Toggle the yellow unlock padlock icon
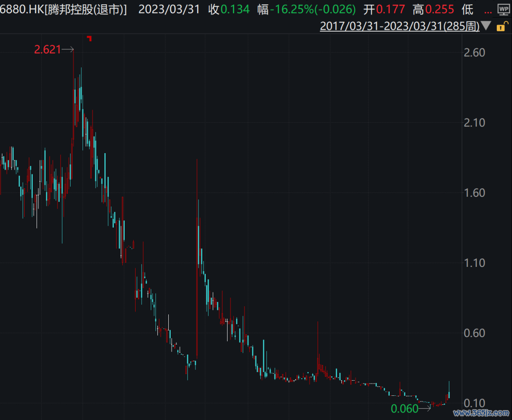The height and width of the screenshot is (420, 512). click(501, 27)
